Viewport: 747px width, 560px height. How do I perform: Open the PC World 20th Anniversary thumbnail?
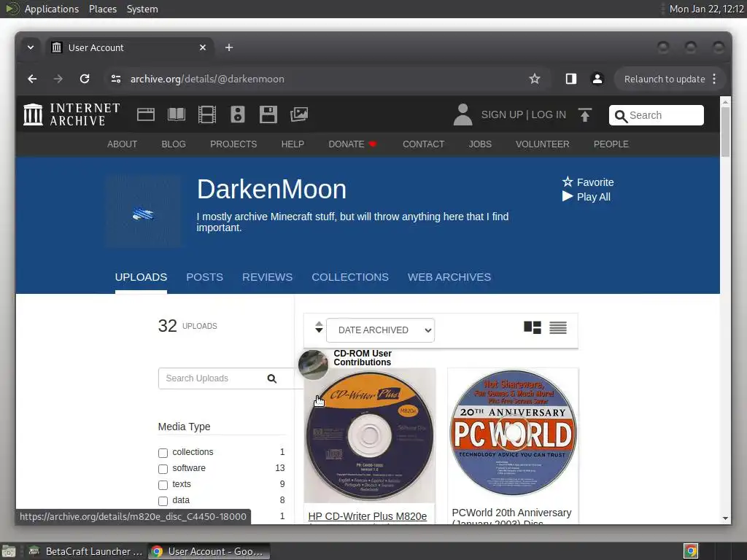click(513, 433)
